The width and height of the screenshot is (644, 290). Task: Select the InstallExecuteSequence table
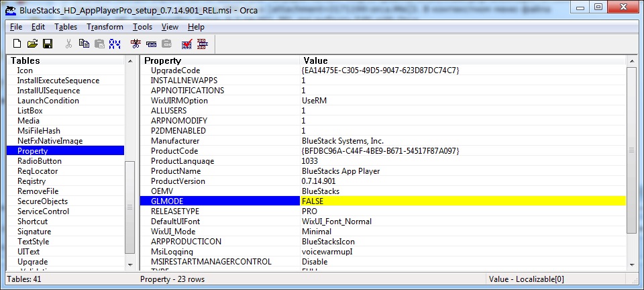click(58, 81)
